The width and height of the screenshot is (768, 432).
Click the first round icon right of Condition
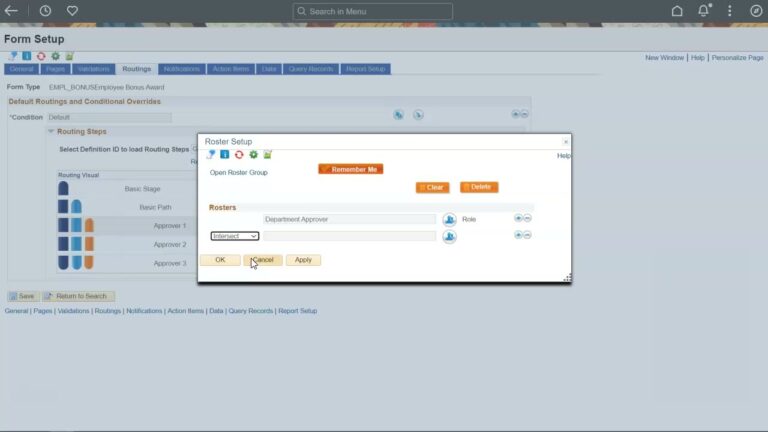(x=399, y=115)
